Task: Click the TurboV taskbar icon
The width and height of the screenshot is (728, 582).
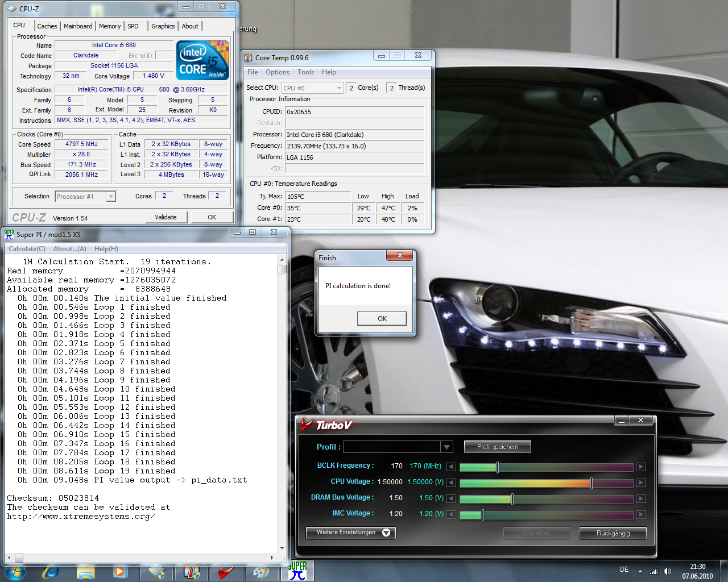Action: tap(226, 572)
